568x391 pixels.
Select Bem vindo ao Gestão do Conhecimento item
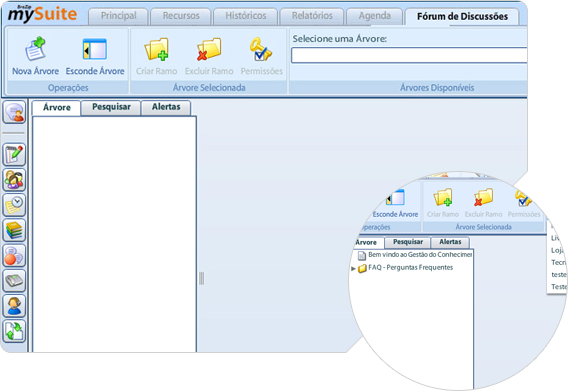[x=420, y=255]
